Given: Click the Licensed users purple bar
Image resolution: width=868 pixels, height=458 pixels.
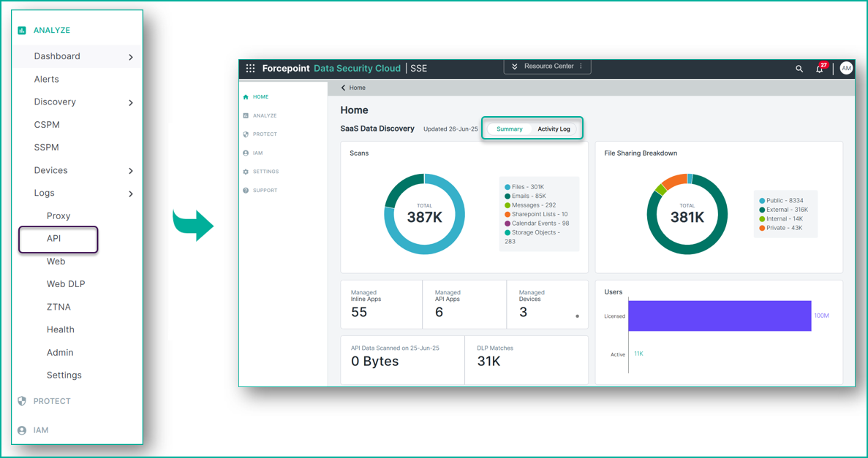Looking at the screenshot, I should tap(720, 316).
